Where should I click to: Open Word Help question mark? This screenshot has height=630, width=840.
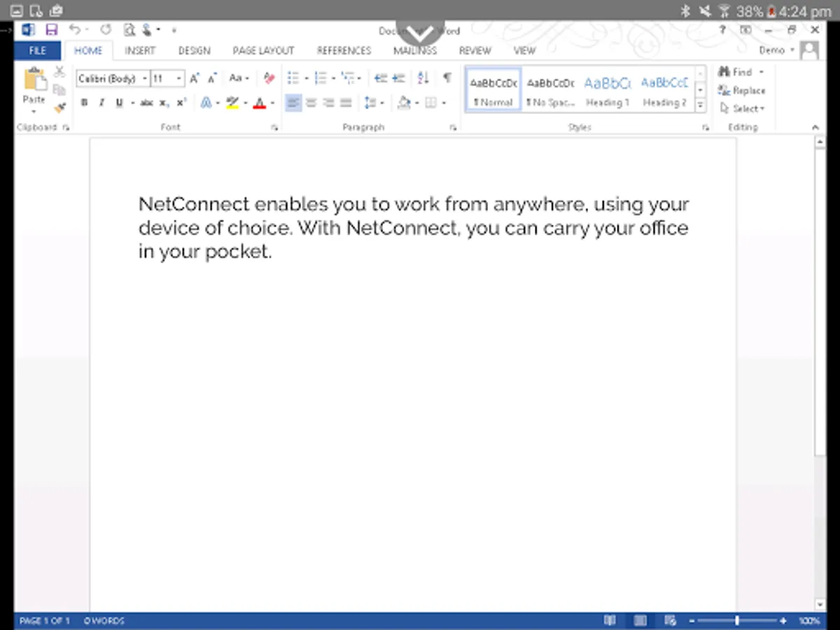click(722, 30)
